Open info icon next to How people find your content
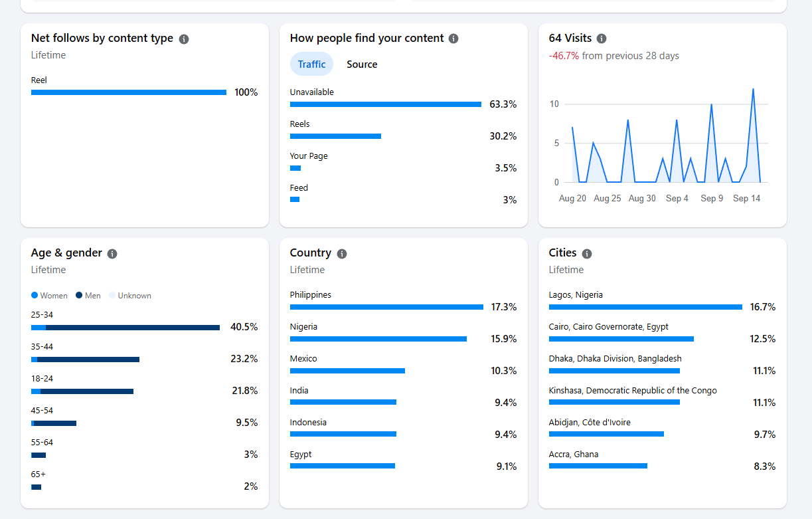 coord(453,39)
